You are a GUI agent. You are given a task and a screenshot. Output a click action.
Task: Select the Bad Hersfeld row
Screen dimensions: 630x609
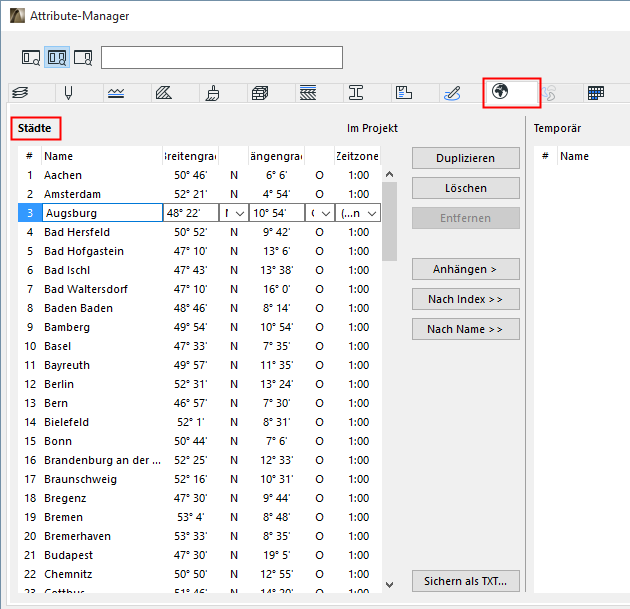click(x=199, y=232)
